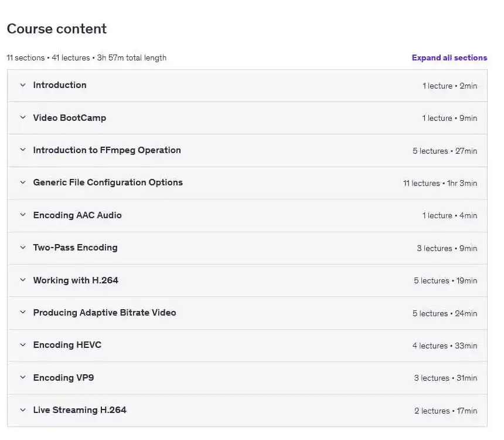Click the chevron next to Introduction to FFmpeg Operation

pyautogui.click(x=23, y=150)
